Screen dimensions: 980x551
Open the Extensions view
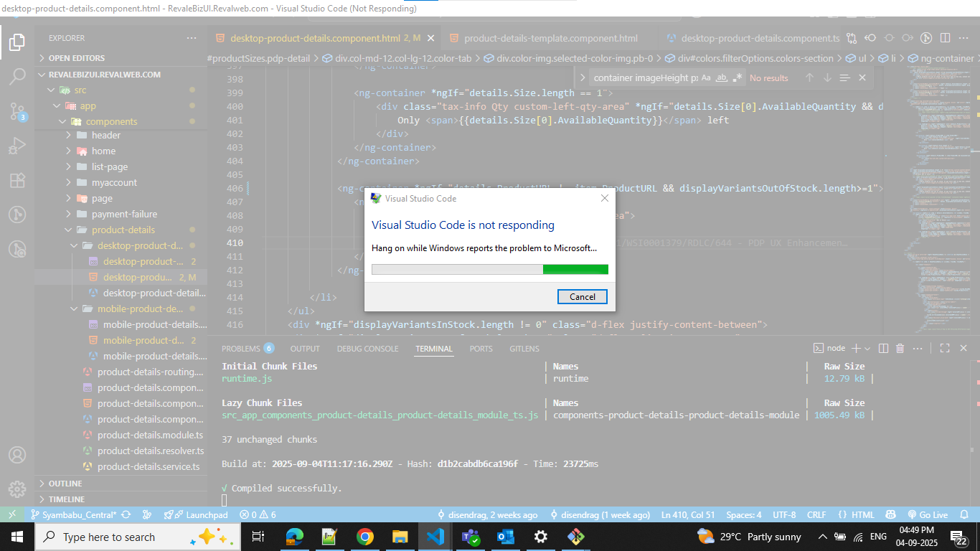[17, 180]
